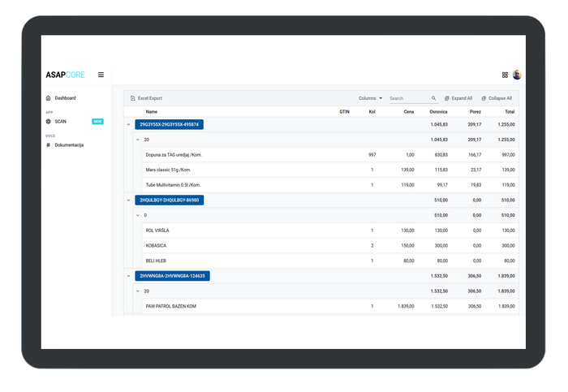Collapse group 2HQULBGY-2HQULBGY-86980 chevron
Viewport: 568px width, 392px height.
pyautogui.click(x=128, y=200)
